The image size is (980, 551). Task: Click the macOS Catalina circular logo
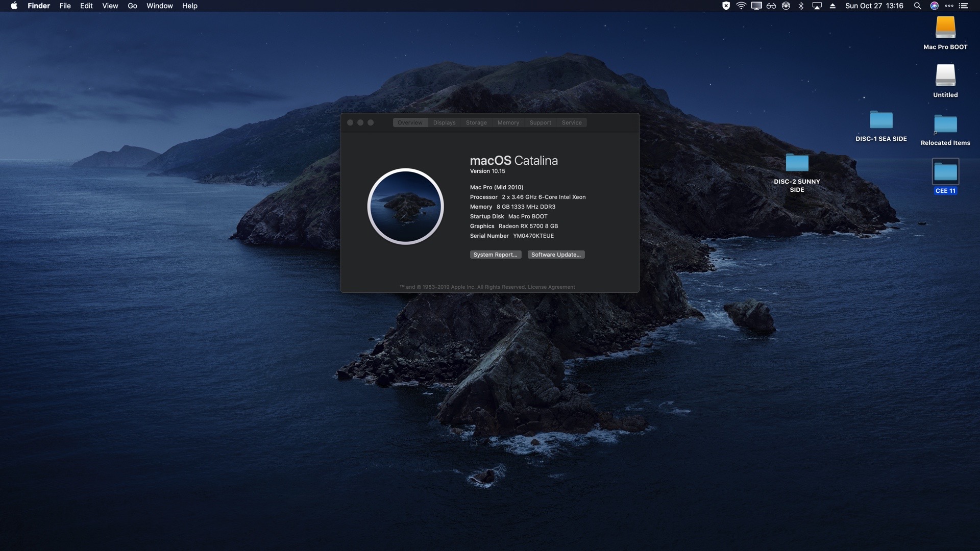pos(405,206)
